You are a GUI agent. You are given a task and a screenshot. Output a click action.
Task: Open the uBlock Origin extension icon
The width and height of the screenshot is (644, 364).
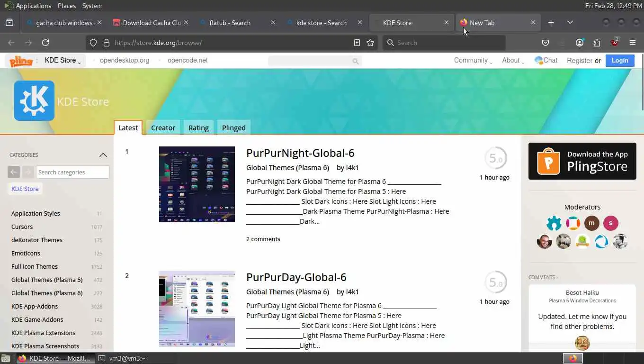coord(615,42)
